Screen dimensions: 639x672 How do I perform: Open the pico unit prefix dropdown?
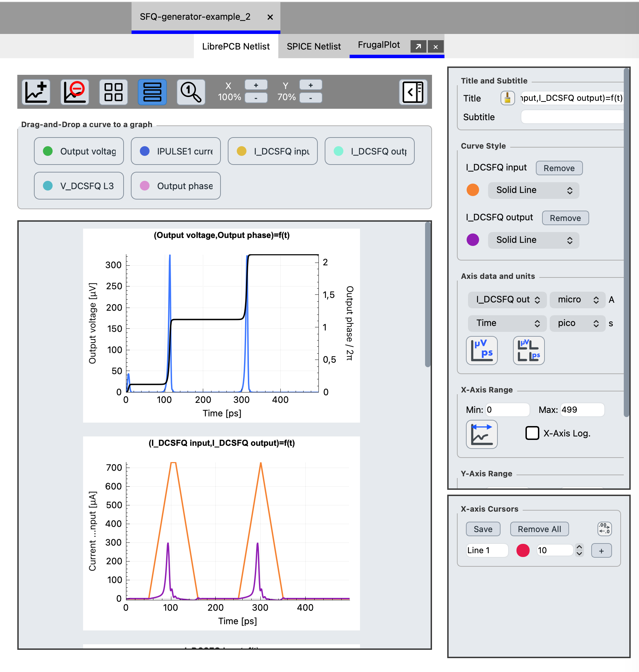pos(578,323)
